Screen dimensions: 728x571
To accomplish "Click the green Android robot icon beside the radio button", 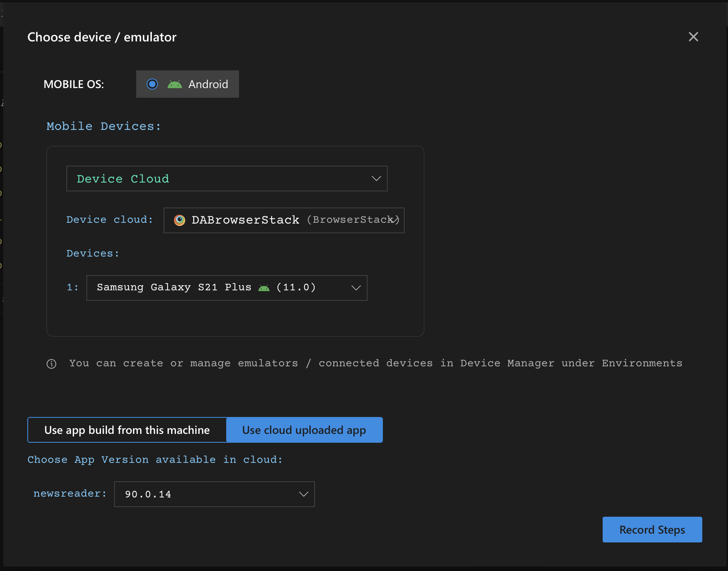I will tap(174, 84).
